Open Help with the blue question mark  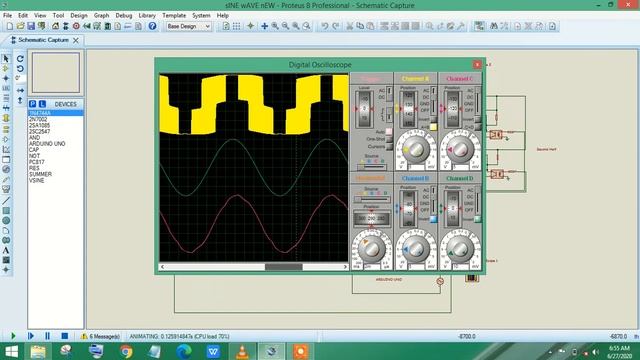(x=152, y=26)
